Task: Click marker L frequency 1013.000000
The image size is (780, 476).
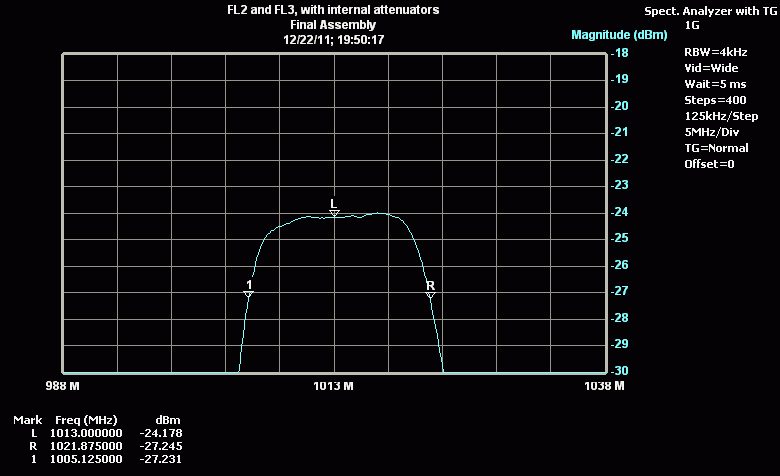Action: [86, 433]
